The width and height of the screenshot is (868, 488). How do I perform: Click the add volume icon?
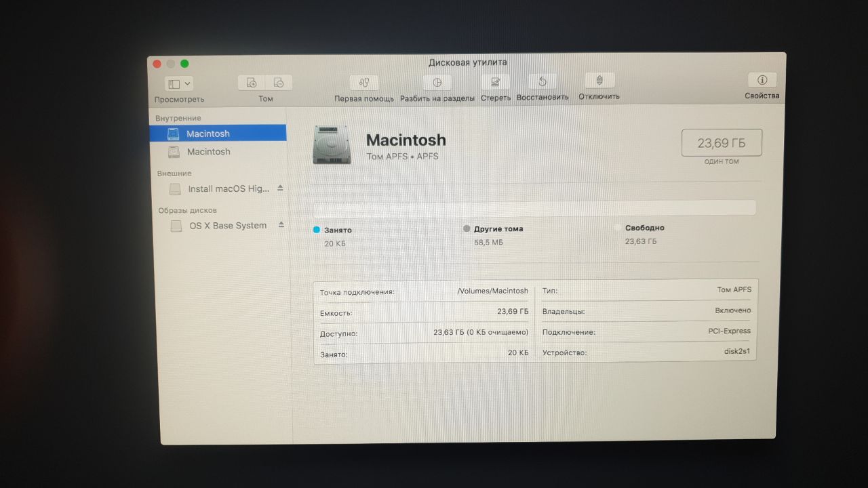252,83
